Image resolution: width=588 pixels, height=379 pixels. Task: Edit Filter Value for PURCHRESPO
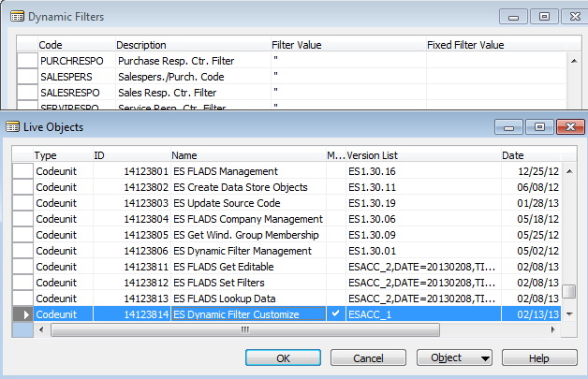click(x=346, y=60)
